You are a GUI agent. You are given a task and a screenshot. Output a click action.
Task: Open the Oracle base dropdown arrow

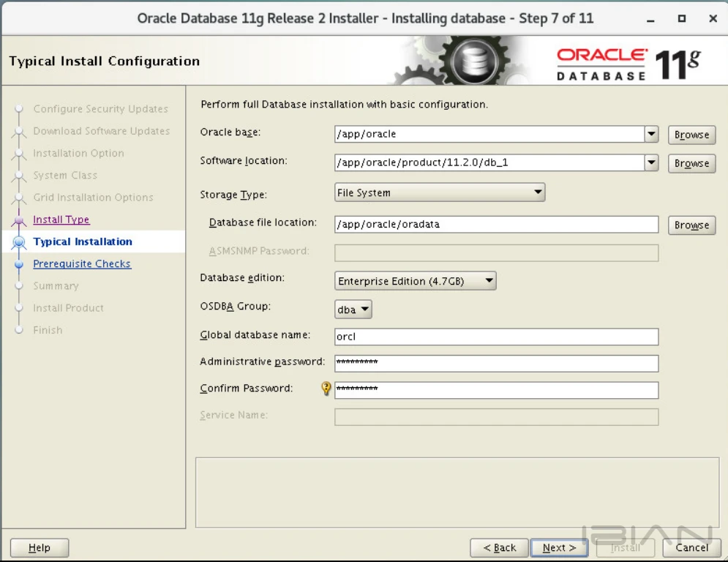click(651, 134)
